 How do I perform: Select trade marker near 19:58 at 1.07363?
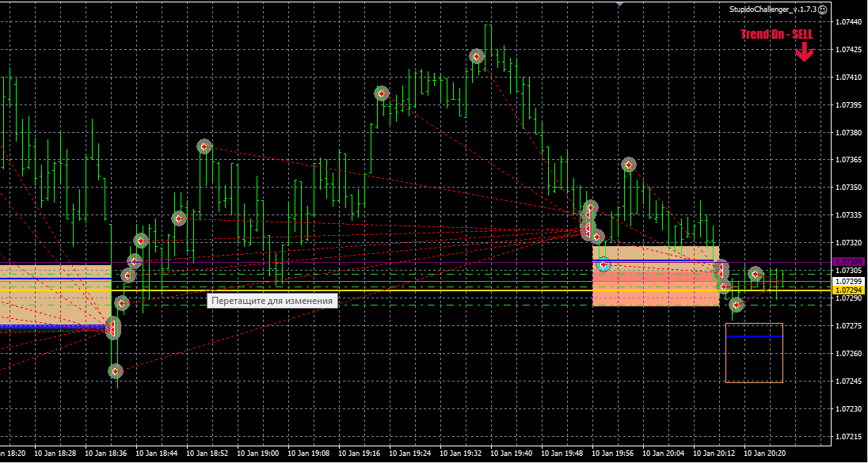[x=628, y=165]
